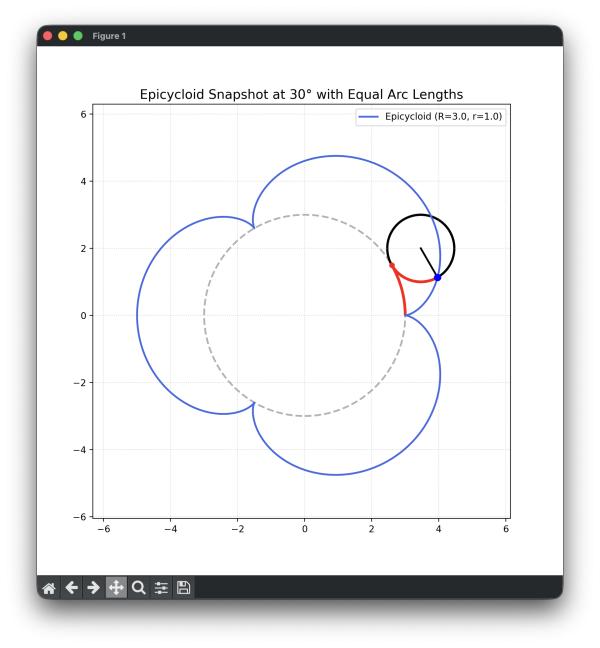The width and height of the screenshot is (600, 648).
Task: Click the red contact point on the dashed circle
Action: pos(392,265)
